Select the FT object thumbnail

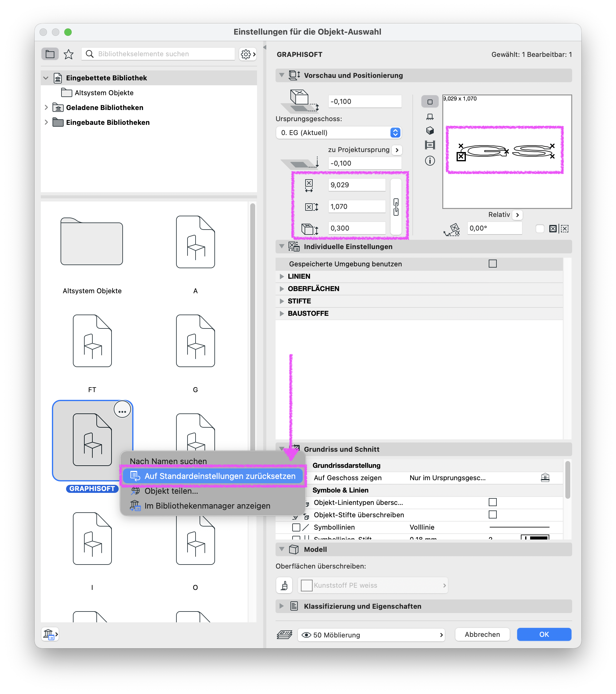click(x=92, y=341)
